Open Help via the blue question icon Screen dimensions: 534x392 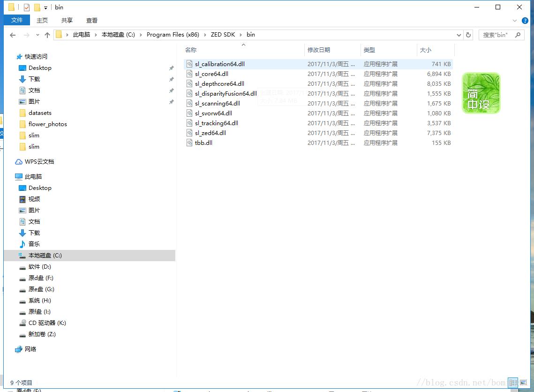point(525,21)
